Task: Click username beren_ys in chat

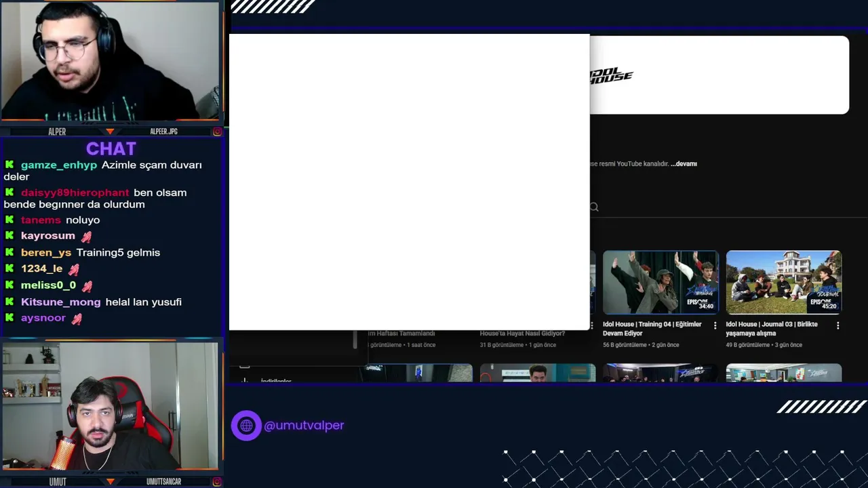Action: pyautogui.click(x=46, y=252)
